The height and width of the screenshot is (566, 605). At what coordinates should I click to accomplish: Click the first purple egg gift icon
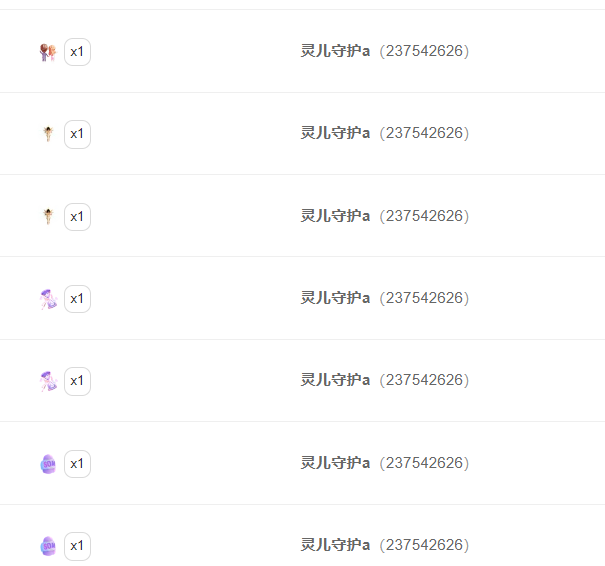click(48, 464)
